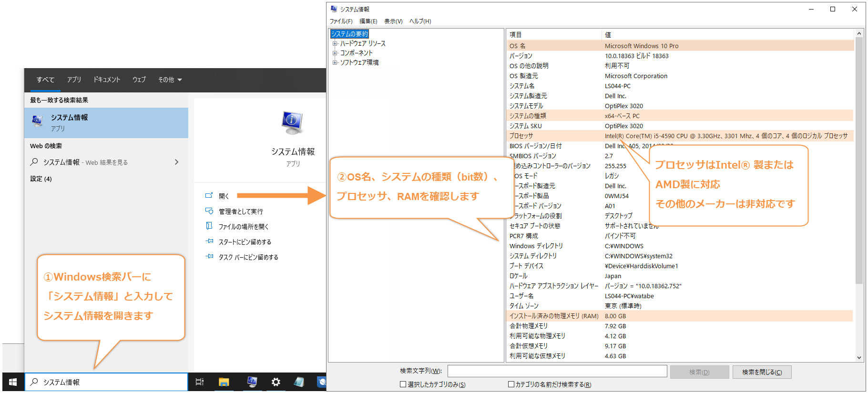868x393 pixels.
Task: Expand the ハードウェア リソース tree node
Action: pyautogui.click(x=335, y=43)
